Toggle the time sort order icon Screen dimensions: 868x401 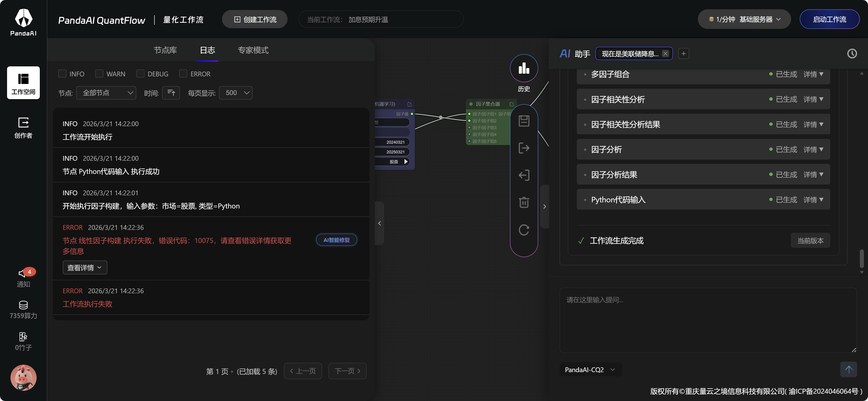click(x=171, y=93)
